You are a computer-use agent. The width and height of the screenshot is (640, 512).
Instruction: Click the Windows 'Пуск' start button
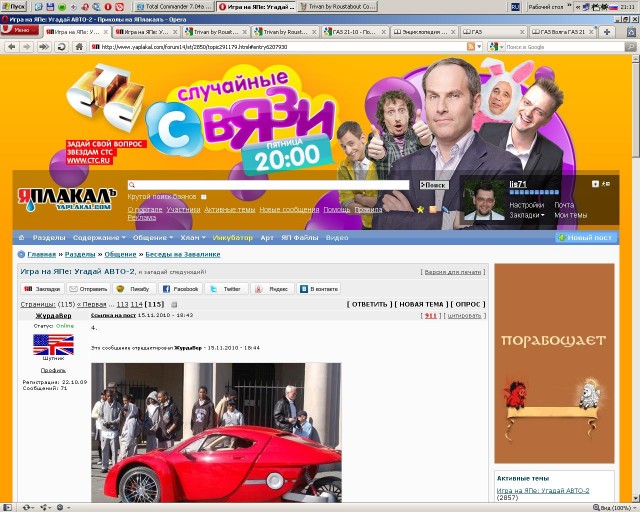click(x=14, y=7)
